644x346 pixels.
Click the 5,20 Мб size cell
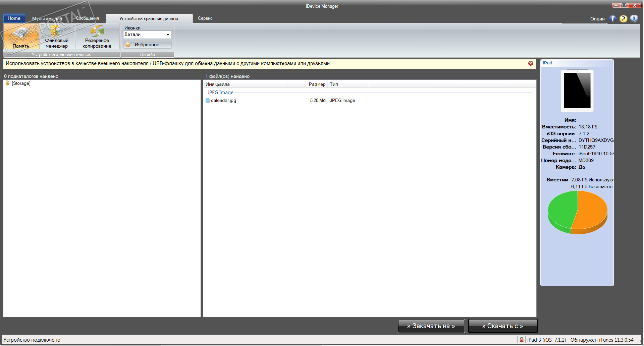[x=318, y=101]
